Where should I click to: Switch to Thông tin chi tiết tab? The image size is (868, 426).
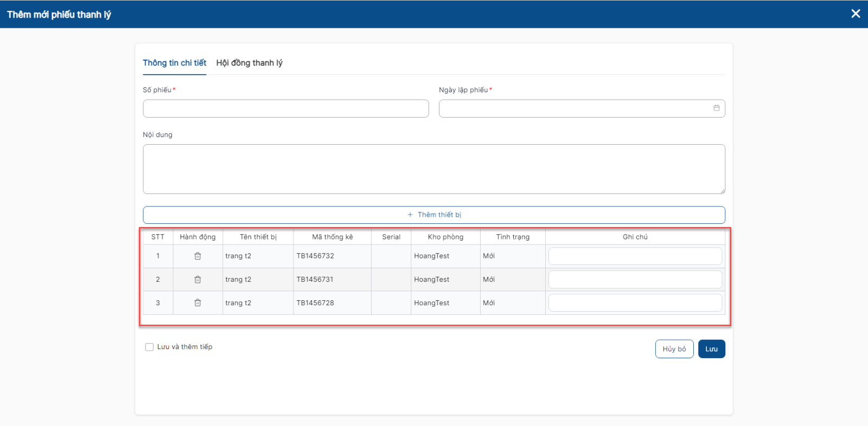coord(175,63)
